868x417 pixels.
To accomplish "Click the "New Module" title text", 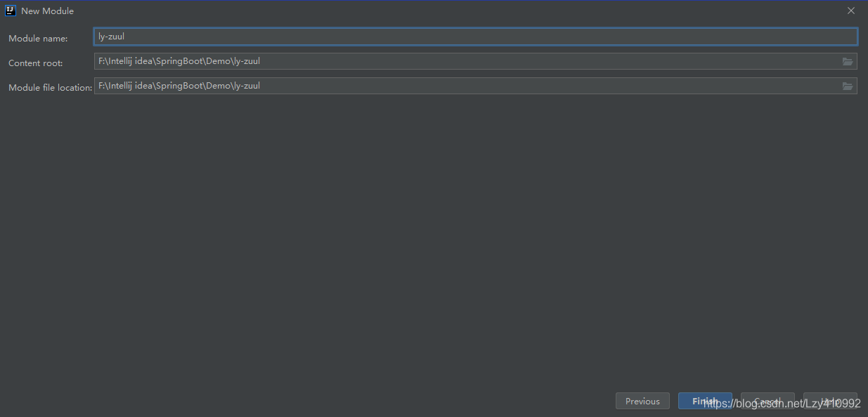I will (47, 11).
